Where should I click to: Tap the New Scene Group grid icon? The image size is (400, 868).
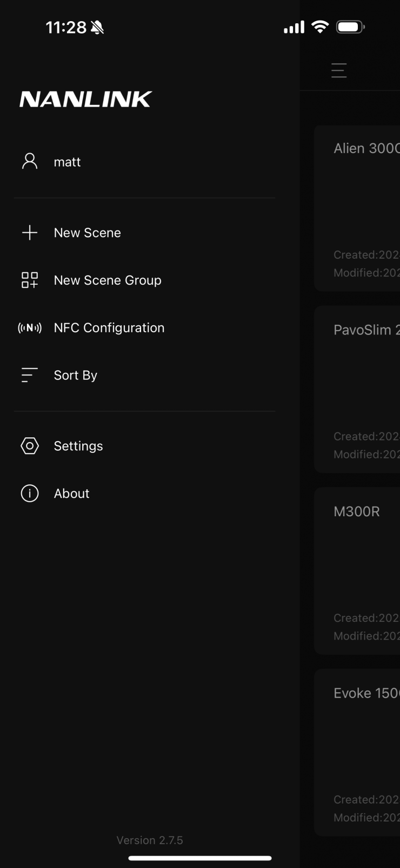tap(30, 280)
